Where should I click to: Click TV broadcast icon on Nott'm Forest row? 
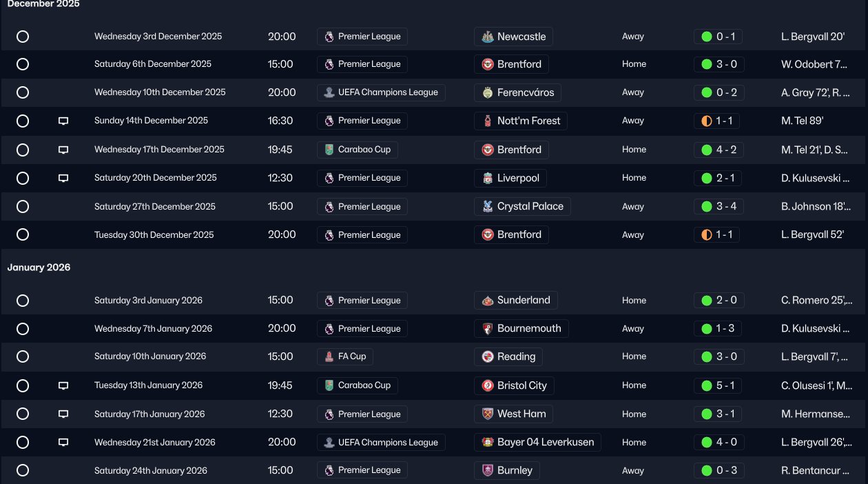(63, 121)
